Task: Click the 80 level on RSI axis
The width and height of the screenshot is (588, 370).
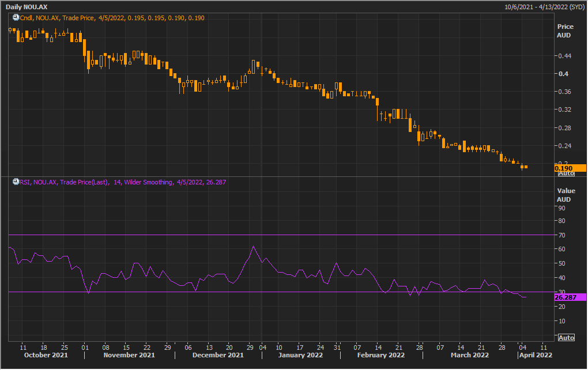Action: (561, 221)
